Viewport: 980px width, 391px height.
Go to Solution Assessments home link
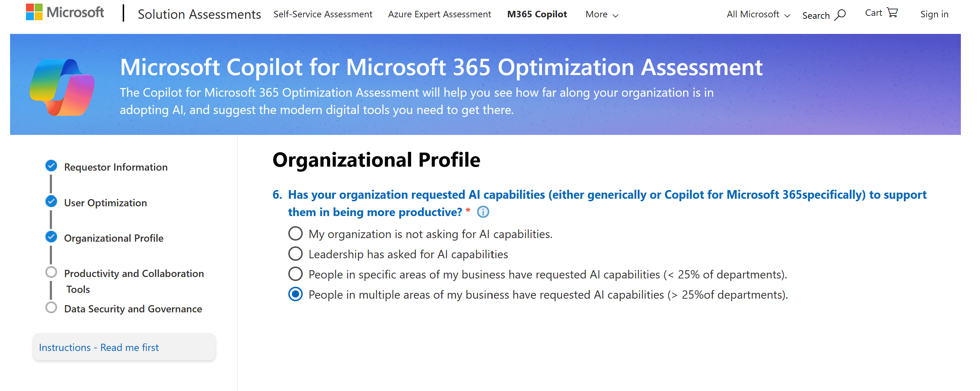click(x=199, y=14)
